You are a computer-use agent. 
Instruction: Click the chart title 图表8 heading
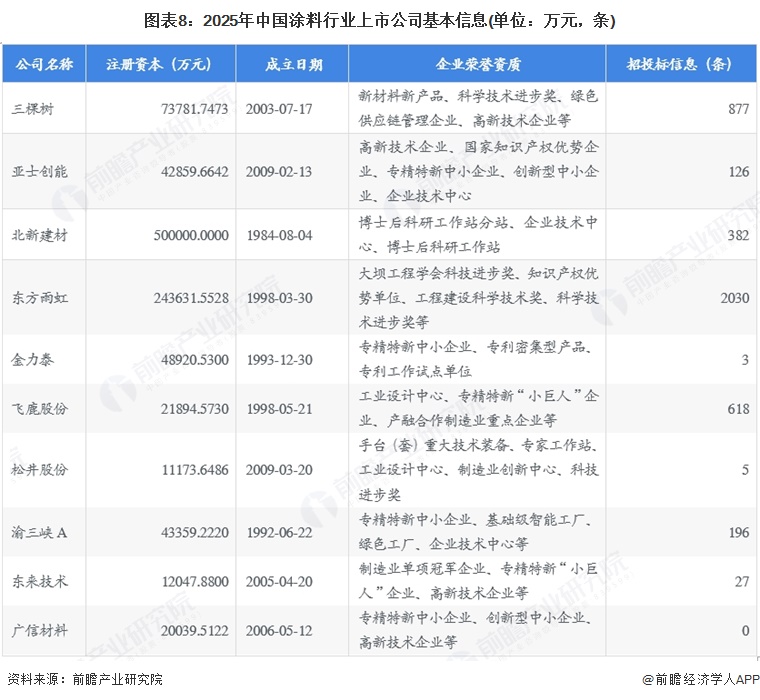(x=380, y=21)
